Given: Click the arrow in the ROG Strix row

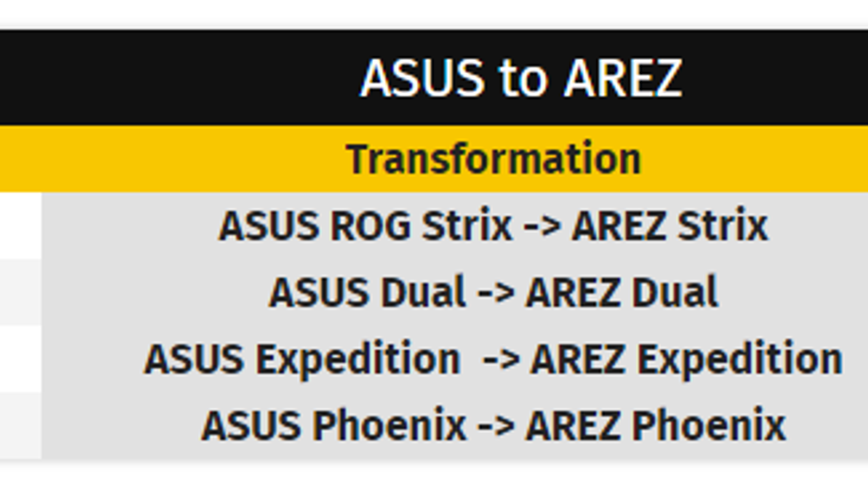Looking at the screenshot, I should pos(542,226).
